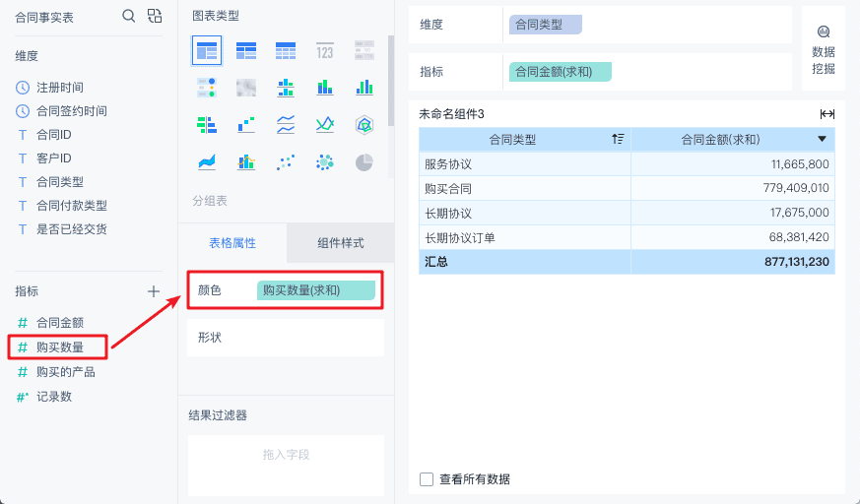Open dropdown arrow on 合同金额(求和) column header
860x504 pixels.
[x=822, y=139]
